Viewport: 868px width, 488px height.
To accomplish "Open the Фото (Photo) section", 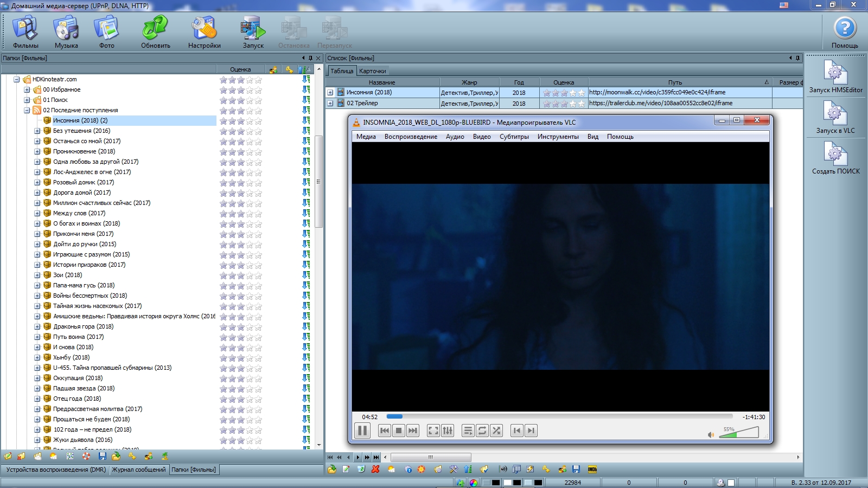I will click(106, 33).
